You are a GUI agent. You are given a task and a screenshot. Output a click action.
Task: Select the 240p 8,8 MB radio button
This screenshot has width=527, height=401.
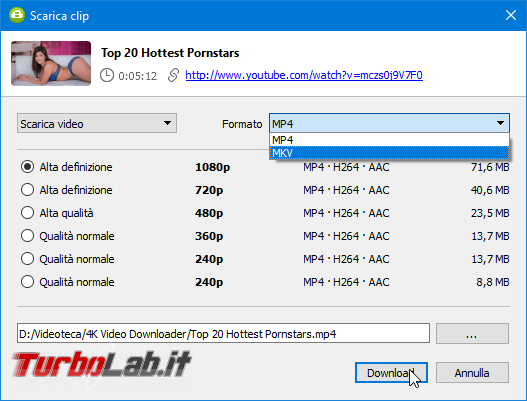(x=27, y=282)
